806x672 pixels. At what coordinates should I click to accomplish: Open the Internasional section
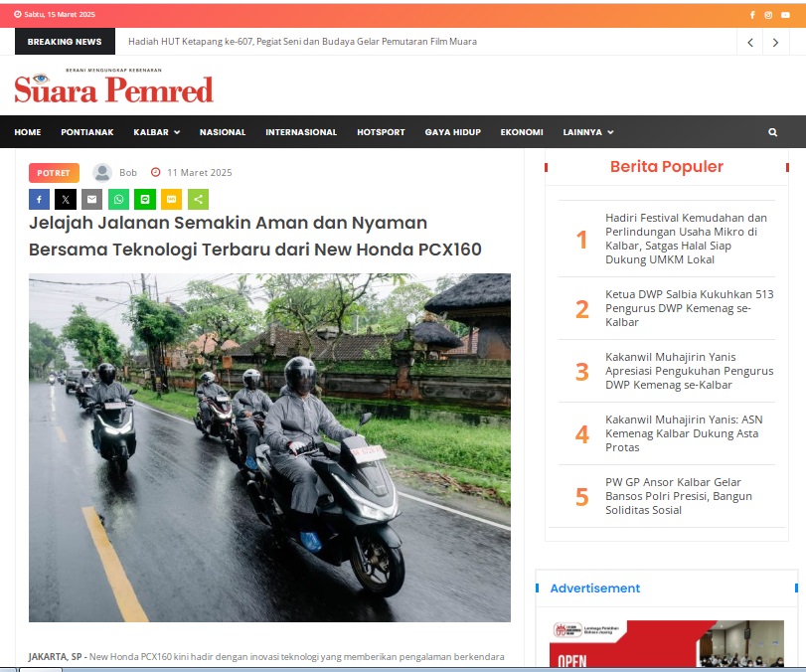point(301,132)
